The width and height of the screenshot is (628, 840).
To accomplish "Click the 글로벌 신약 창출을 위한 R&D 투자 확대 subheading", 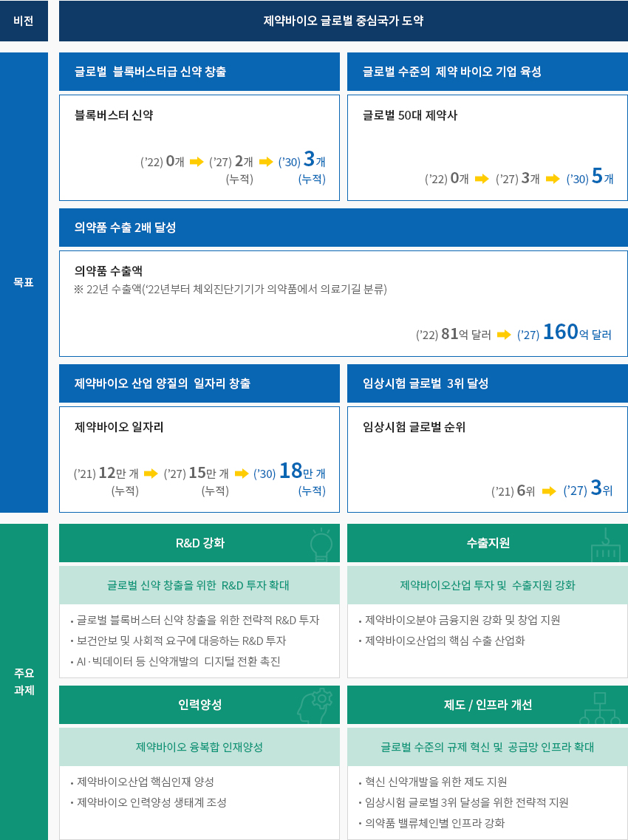I will coord(199,585).
